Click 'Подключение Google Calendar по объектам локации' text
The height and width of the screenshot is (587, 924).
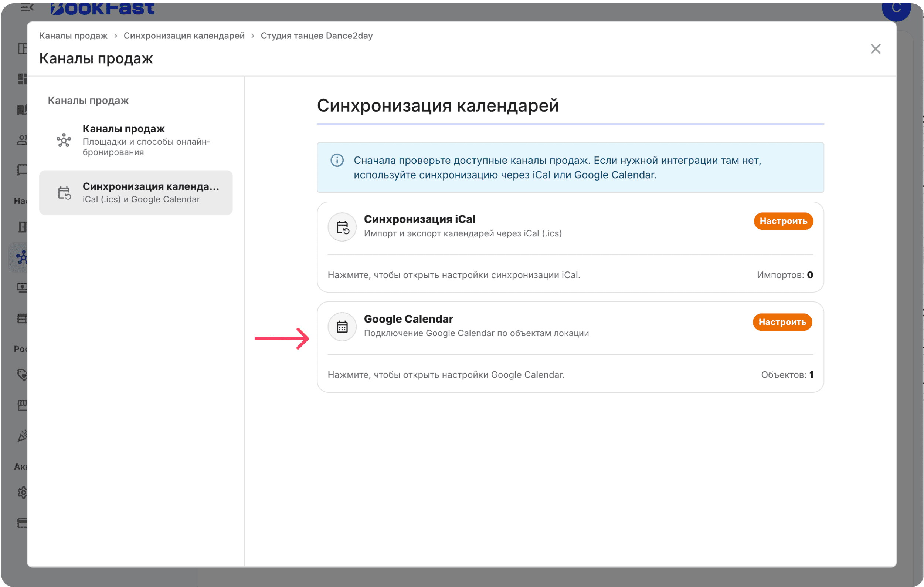pyautogui.click(x=476, y=333)
